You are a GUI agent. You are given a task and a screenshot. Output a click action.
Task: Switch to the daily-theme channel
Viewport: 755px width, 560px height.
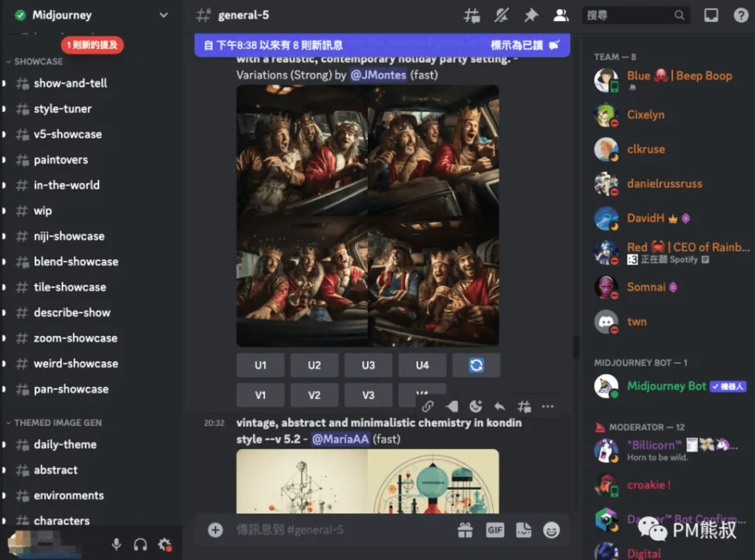(65, 444)
